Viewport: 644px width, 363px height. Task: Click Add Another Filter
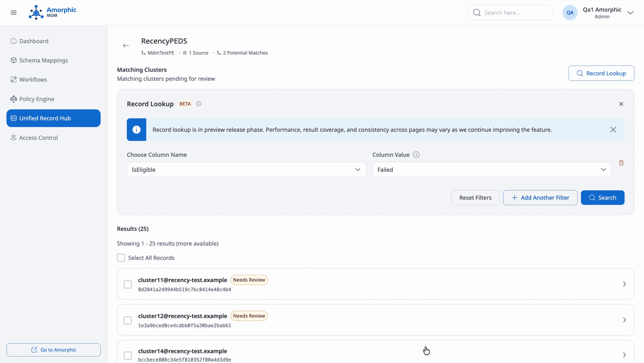(x=540, y=198)
